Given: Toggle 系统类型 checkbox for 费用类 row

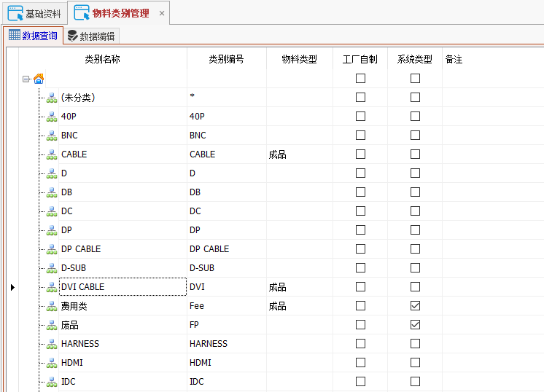Looking at the screenshot, I should click(415, 306).
